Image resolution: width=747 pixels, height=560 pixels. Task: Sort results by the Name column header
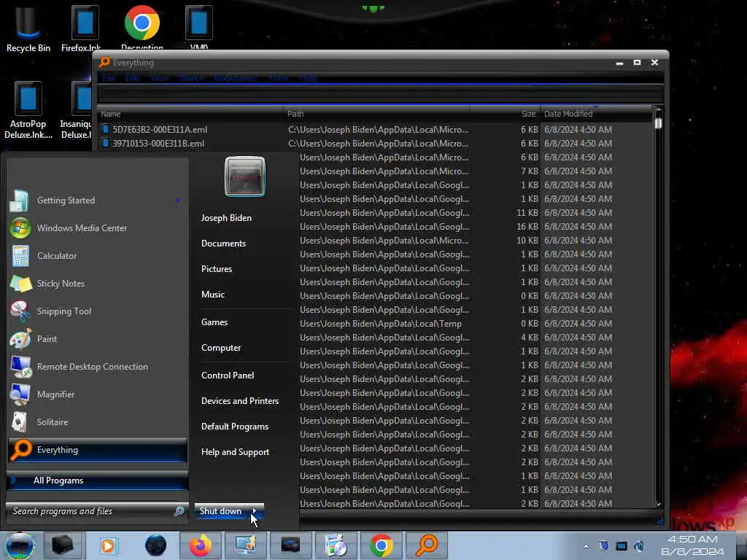pos(190,114)
